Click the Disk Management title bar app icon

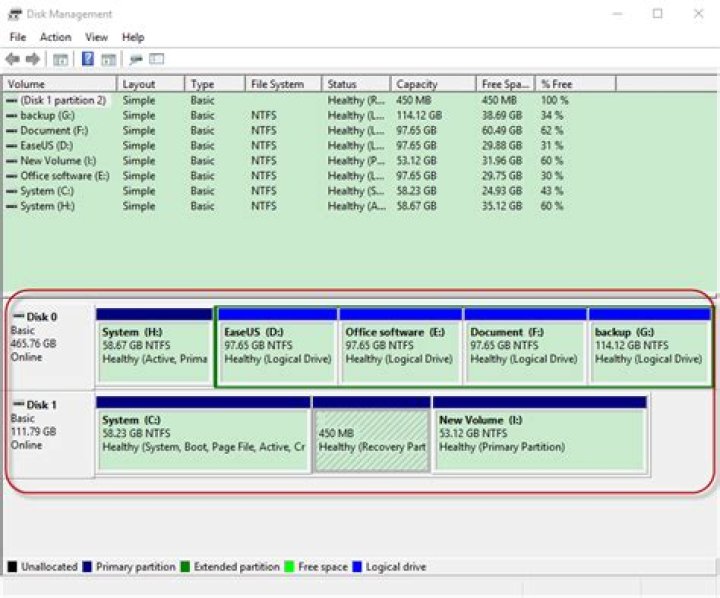(x=15, y=14)
